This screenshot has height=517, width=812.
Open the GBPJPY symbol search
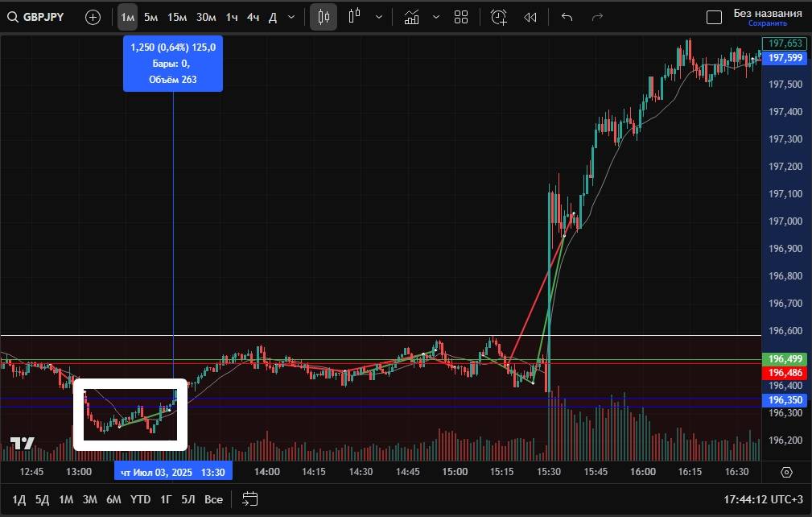click(35, 17)
